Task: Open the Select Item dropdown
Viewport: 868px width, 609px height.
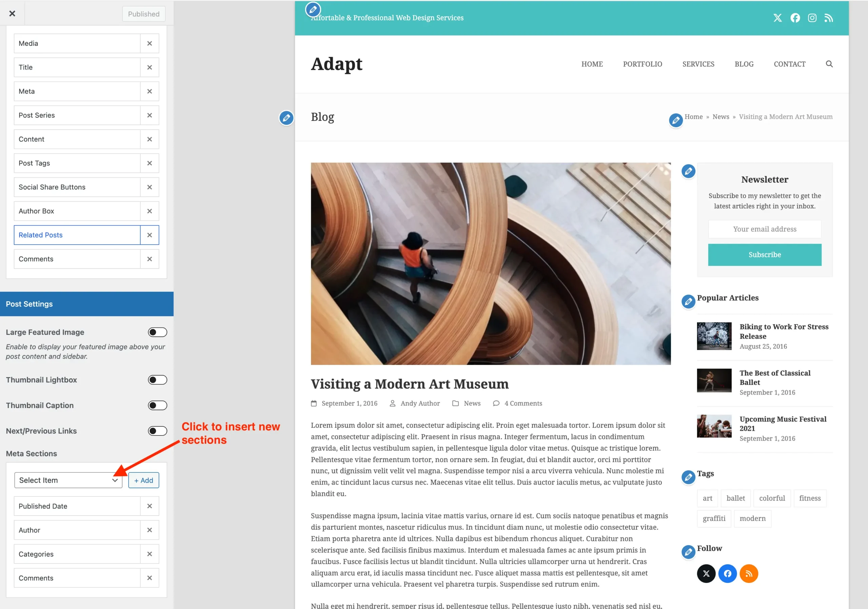Action: tap(68, 480)
